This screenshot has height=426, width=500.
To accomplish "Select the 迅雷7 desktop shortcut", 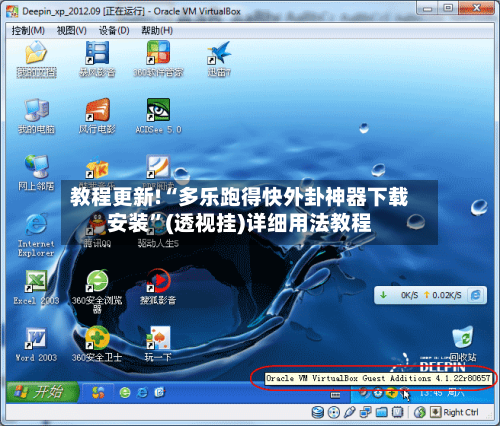I will pyautogui.click(x=219, y=59).
